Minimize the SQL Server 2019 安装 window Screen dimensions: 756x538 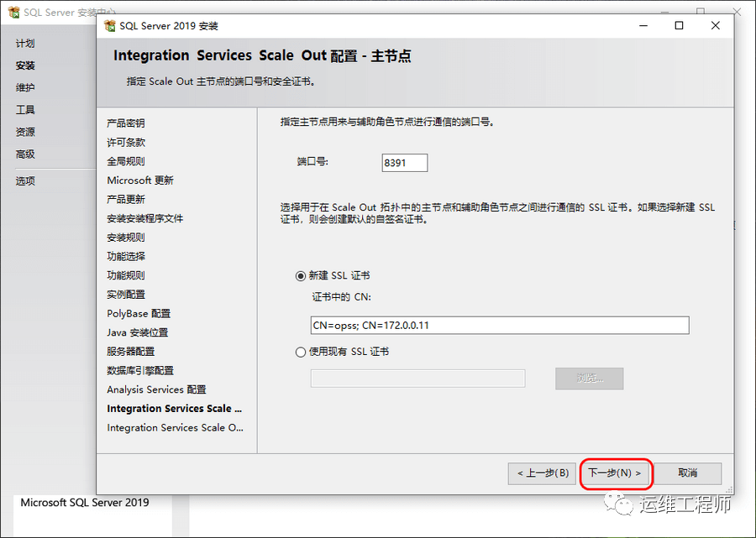643,25
